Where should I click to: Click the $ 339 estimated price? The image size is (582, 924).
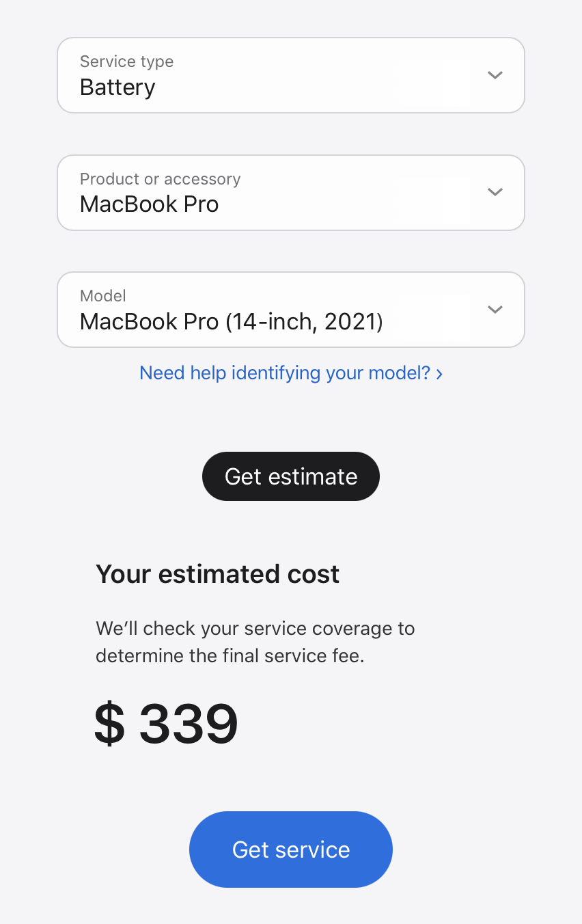pos(166,724)
